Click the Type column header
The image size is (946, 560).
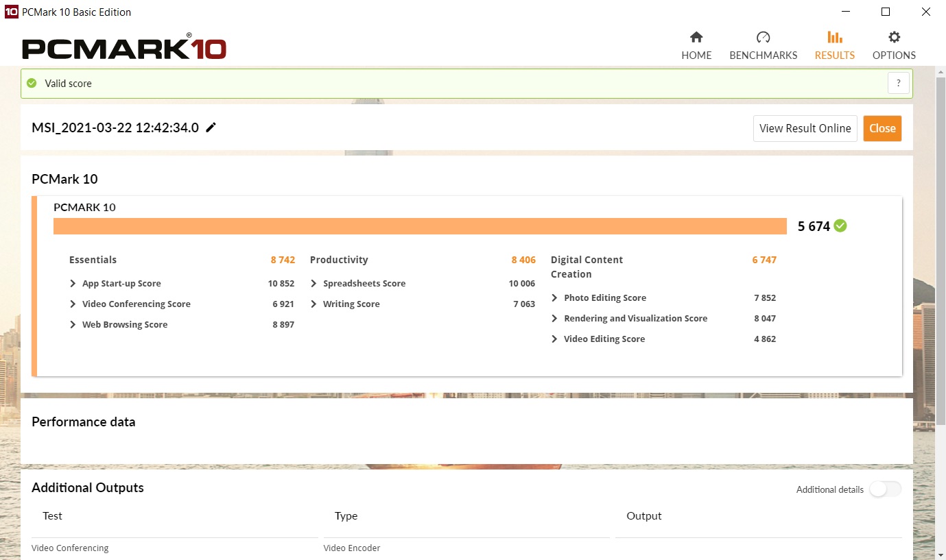346,515
